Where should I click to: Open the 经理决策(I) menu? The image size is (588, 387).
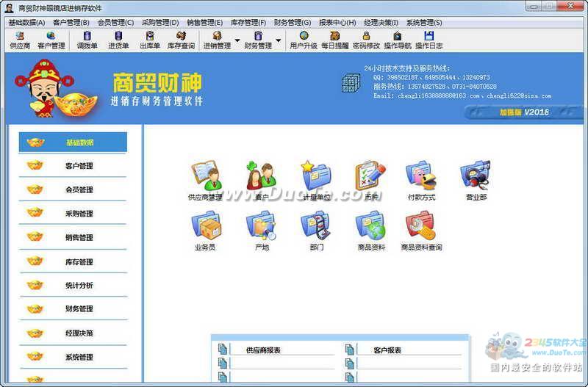[x=381, y=23]
